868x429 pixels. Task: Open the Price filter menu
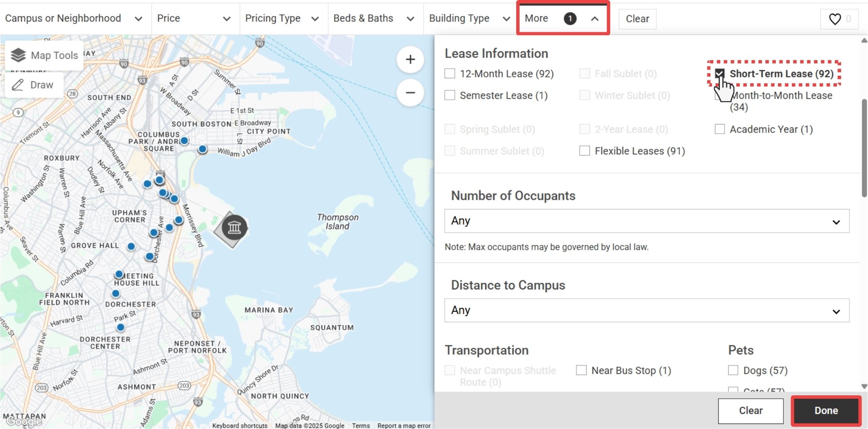[194, 18]
